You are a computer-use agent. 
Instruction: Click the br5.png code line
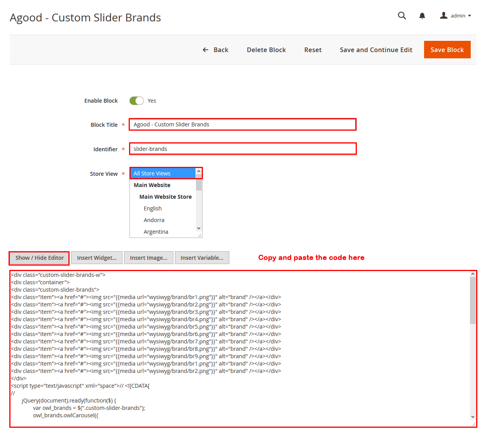(x=146, y=327)
